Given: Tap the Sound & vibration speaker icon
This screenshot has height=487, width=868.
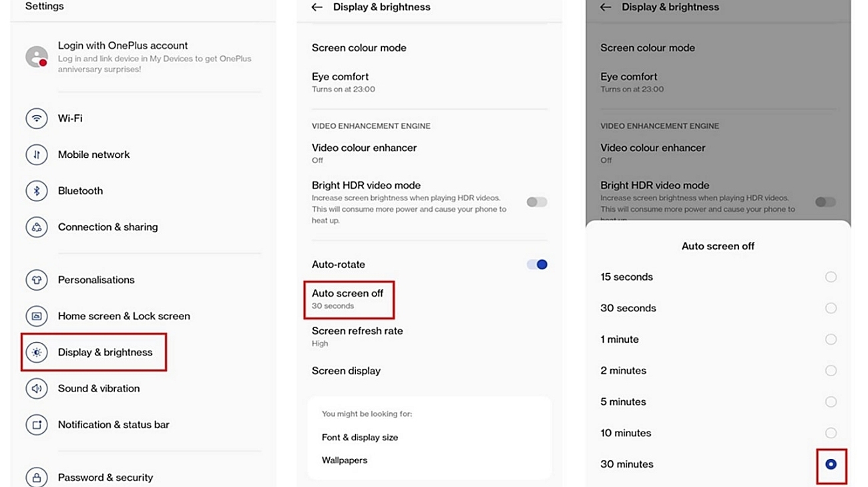Looking at the screenshot, I should coord(37,388).
